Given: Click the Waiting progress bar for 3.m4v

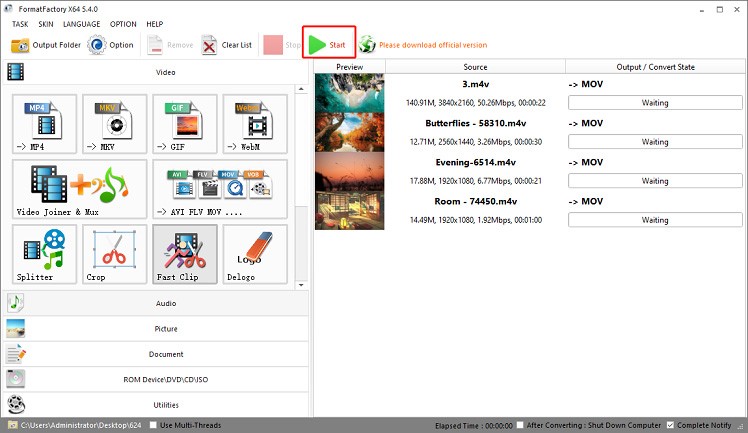Looking at the screenshot, I should 655,103.
